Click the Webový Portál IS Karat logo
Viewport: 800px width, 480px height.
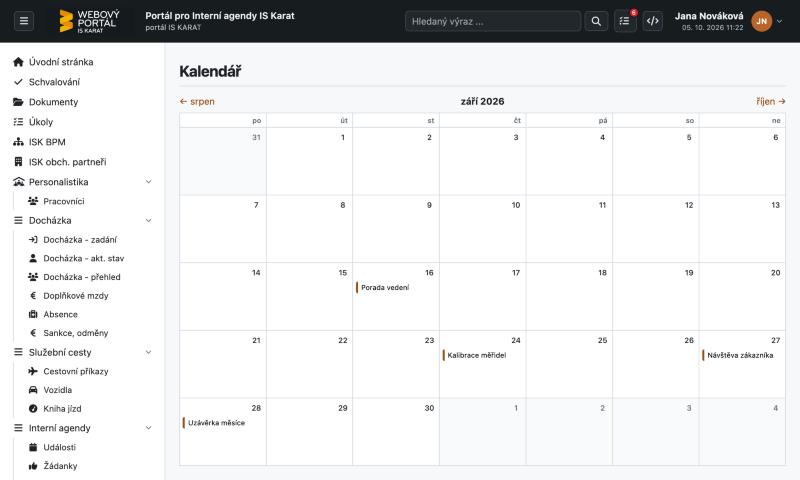tap(89, 21)
